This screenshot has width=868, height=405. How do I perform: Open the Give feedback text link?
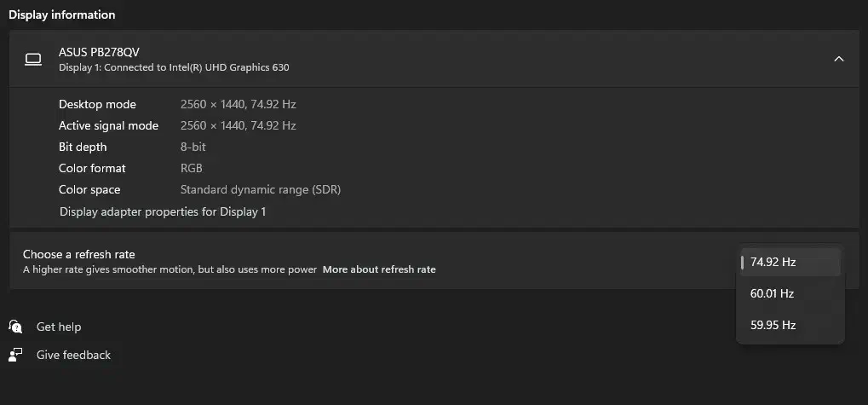click(73, 355)
